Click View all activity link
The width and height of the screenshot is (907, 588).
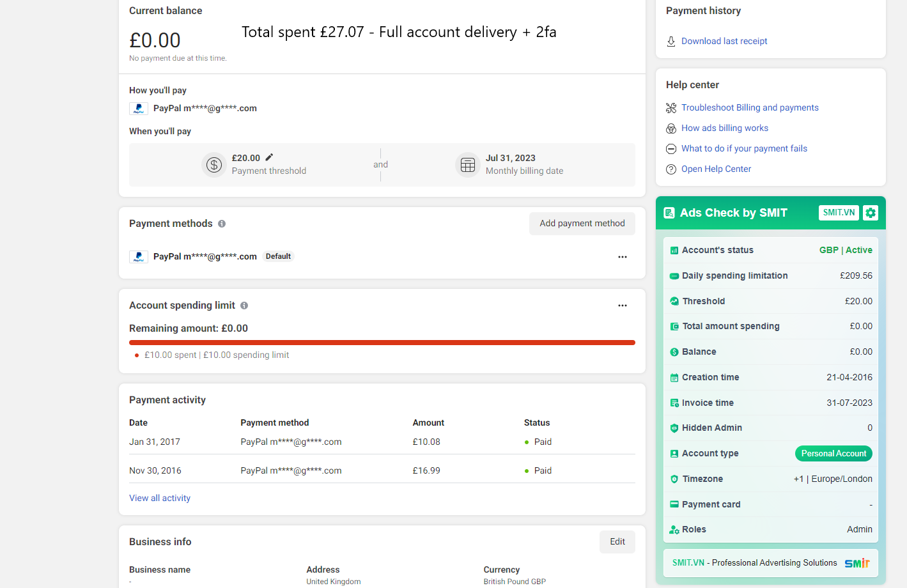click(160, 499)
